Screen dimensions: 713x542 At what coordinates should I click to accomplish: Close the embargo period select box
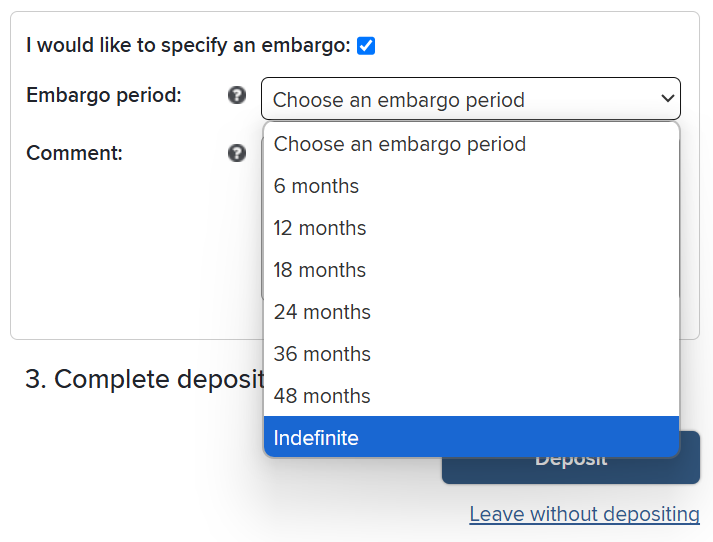click(470, 100)
